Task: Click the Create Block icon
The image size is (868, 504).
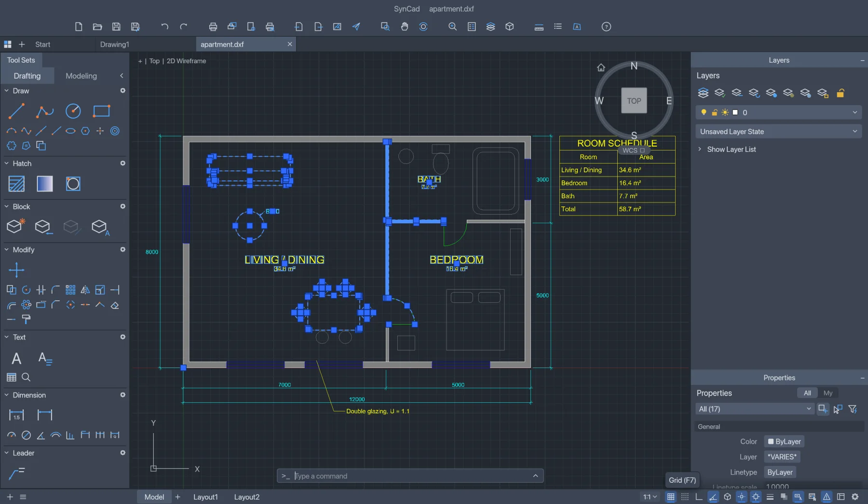Action: 15,226
